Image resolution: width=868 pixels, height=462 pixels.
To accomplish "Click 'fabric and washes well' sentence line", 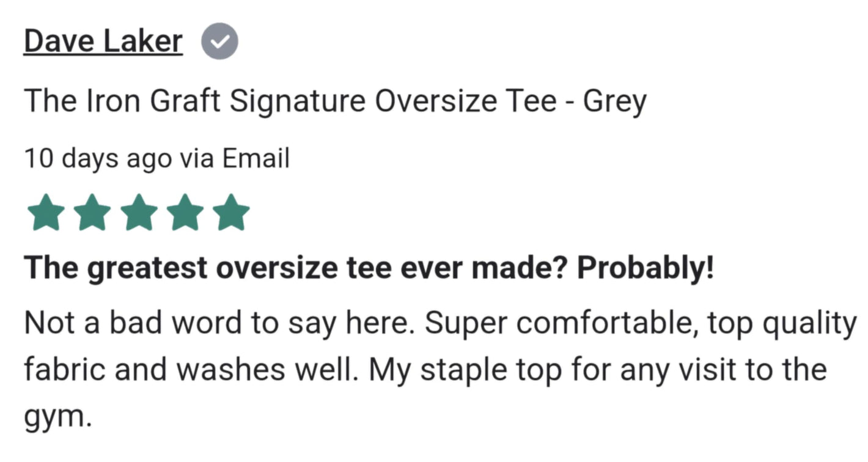I will [187, 369].
